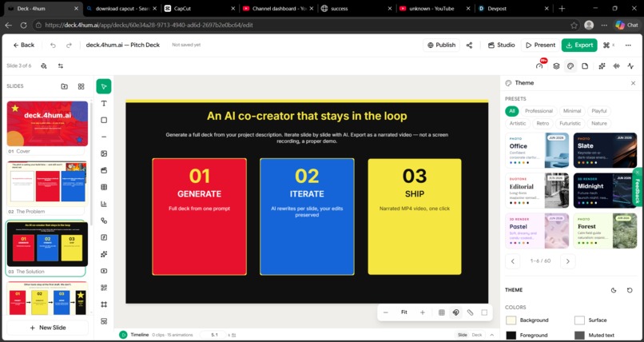Go to next presets page
644x342 pixels.
tap(567, 261)
